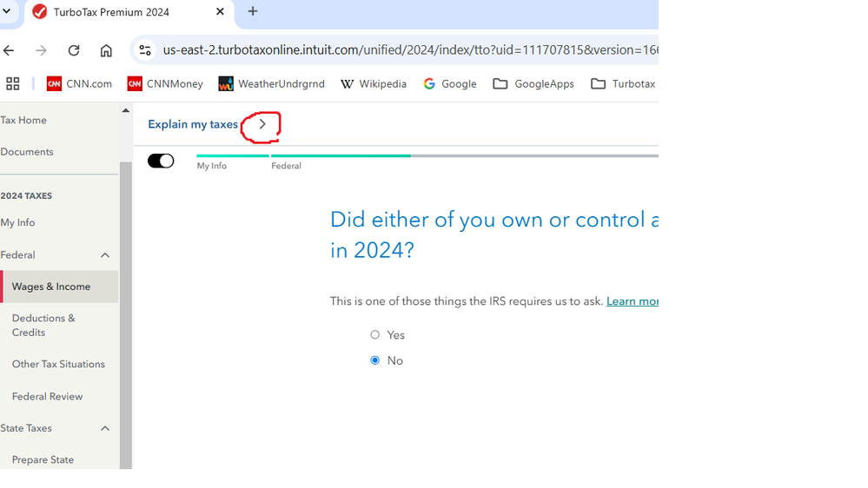The width and height of the screenshot is (868, 488).
Task: Open the apps grid in bookmarks bar
Action: tap(13, 83)
